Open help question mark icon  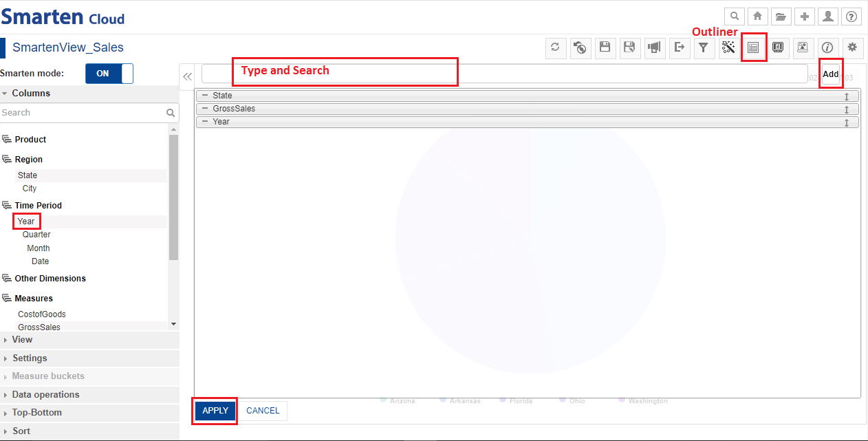pos(851,16)
